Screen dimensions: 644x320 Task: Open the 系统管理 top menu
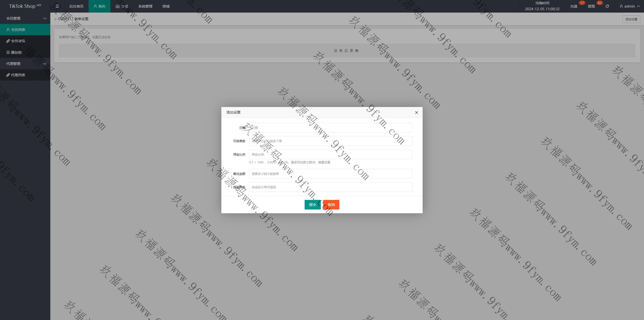pos(145,6)
